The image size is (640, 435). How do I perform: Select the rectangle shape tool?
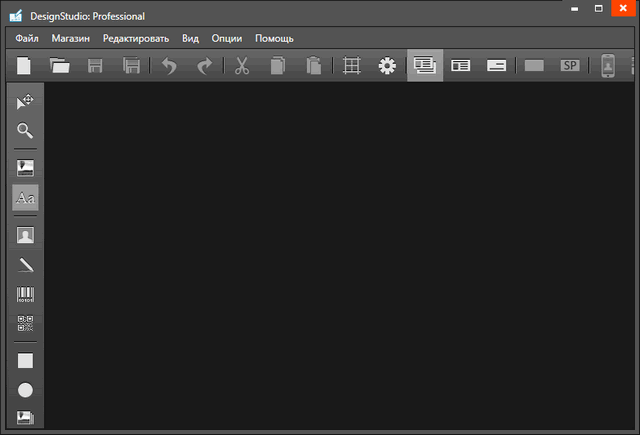(25, 360)
